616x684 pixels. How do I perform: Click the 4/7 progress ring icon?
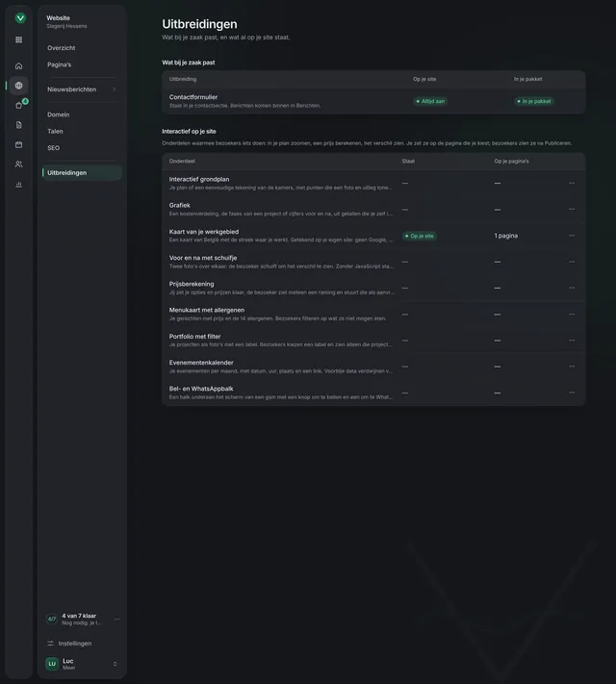pos(52,619)
